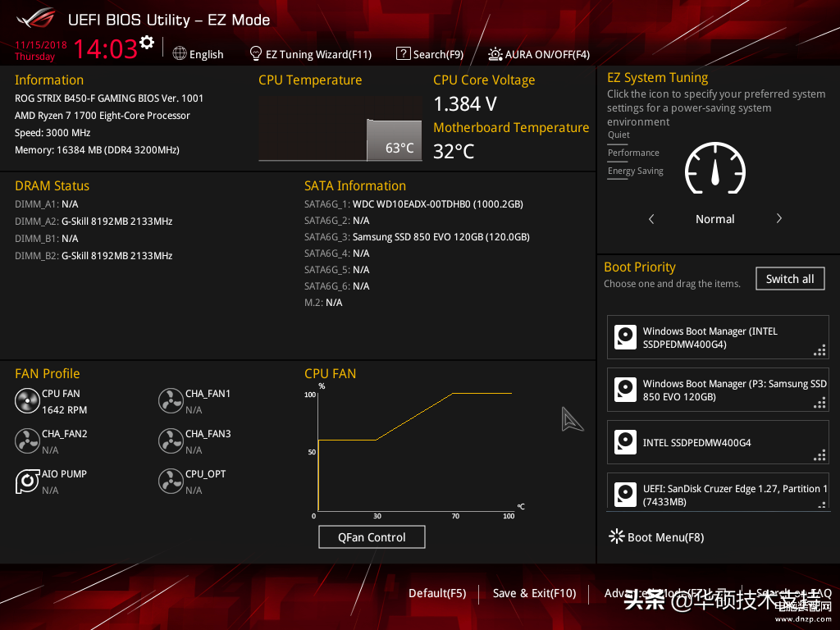
Task: Click disk icon for INTEL SSDPEDMW400G4 entry
Action: (625, 442)
